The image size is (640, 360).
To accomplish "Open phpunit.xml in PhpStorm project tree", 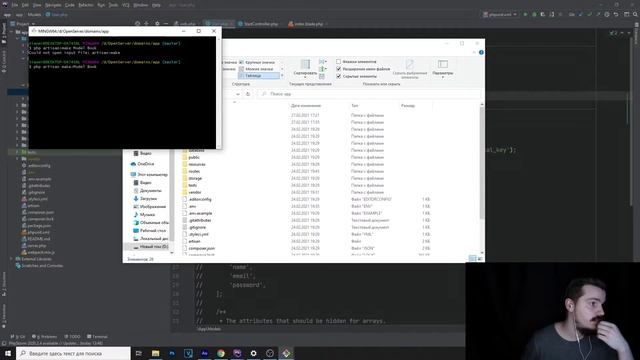I will pyautogui.click(x=35, y=232).
